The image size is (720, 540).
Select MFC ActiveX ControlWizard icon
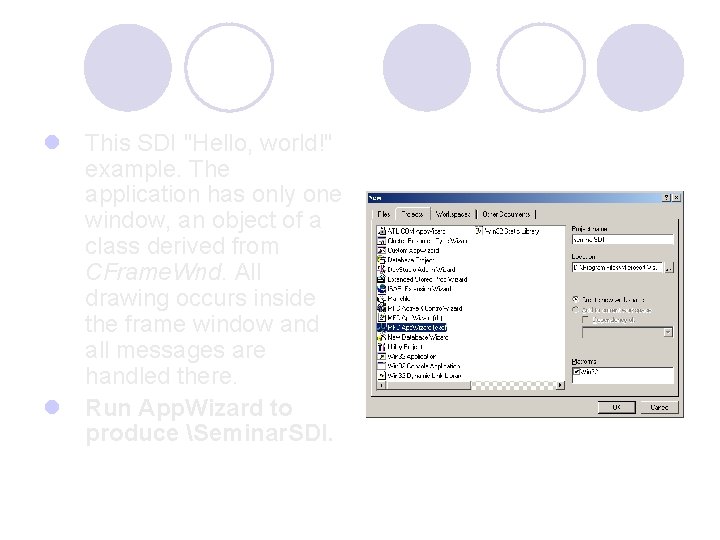coord(381,308)
